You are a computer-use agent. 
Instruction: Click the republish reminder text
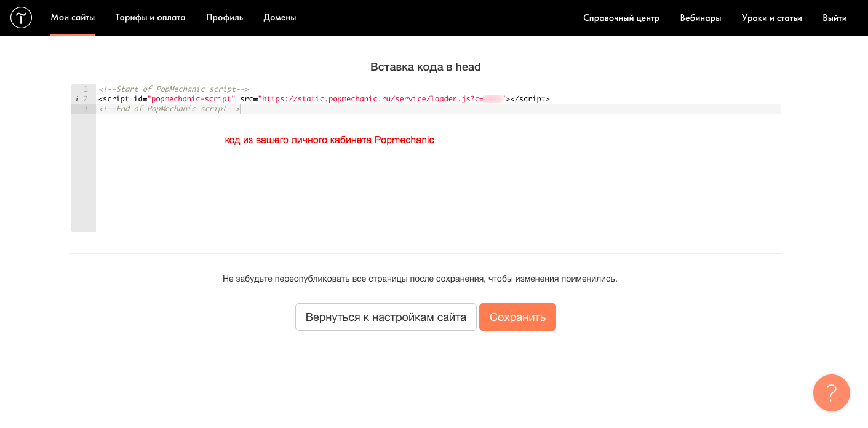click(420, 279)
